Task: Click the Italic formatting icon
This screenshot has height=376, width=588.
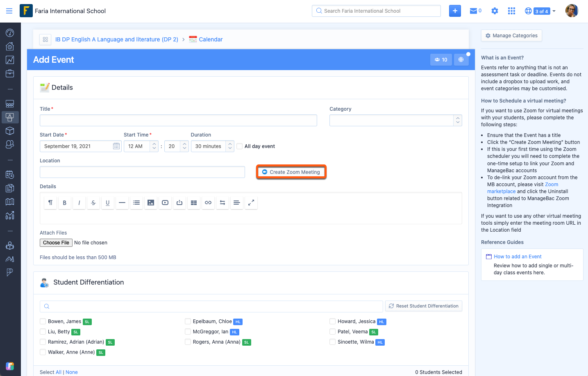Action: (x=79, y=203)
